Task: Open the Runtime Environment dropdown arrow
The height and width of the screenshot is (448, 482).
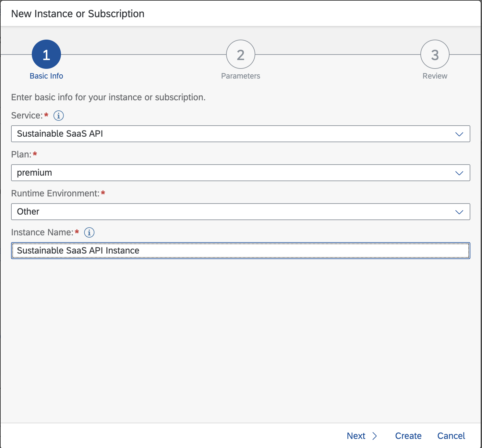Action: 459,212
